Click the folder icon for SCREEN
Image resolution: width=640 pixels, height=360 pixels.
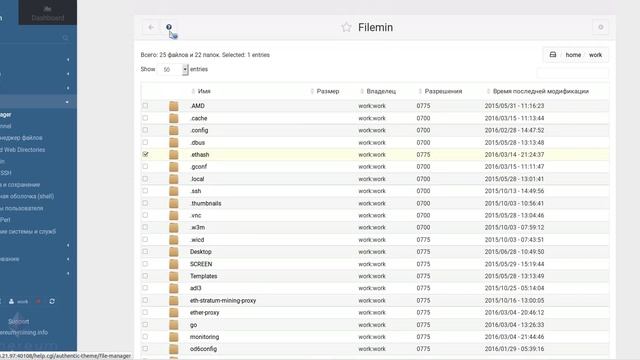173,264
